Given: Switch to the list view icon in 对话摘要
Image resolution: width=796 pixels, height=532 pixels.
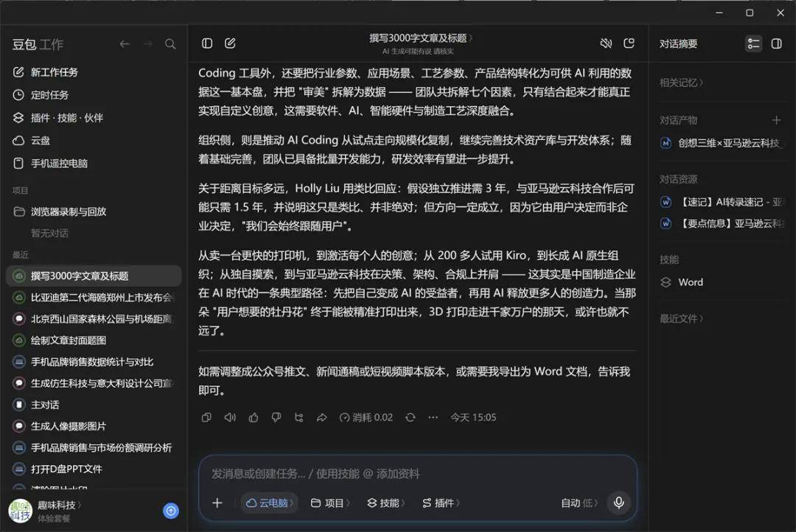Looking at the screenshot, I should pos(753,43).
